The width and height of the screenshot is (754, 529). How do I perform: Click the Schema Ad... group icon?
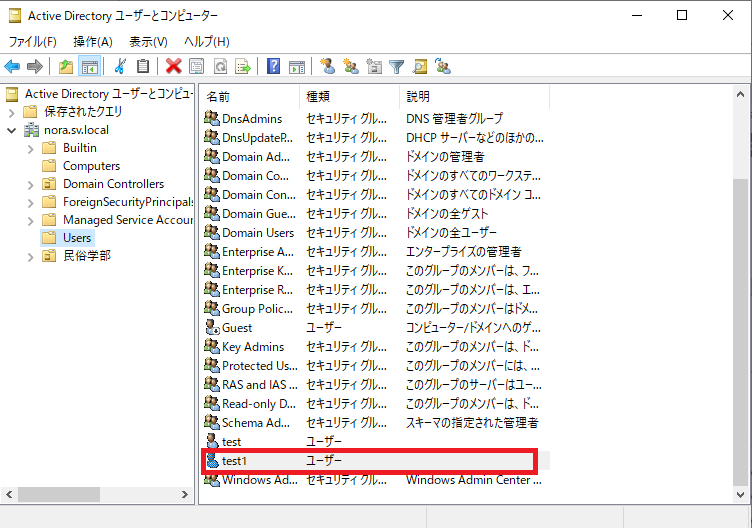click(212, 423)
